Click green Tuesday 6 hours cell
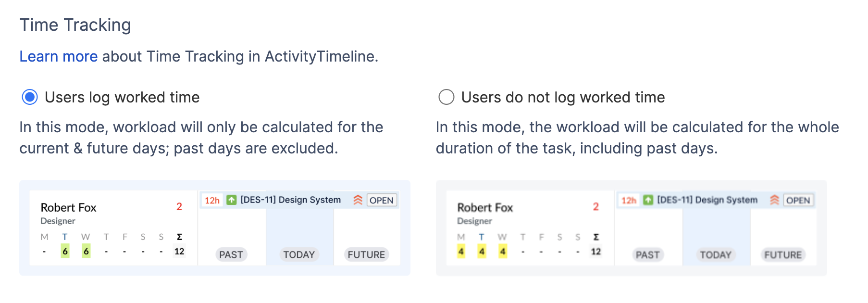The height and width of the screenshot is (303, 868). (x=65, y=251)
